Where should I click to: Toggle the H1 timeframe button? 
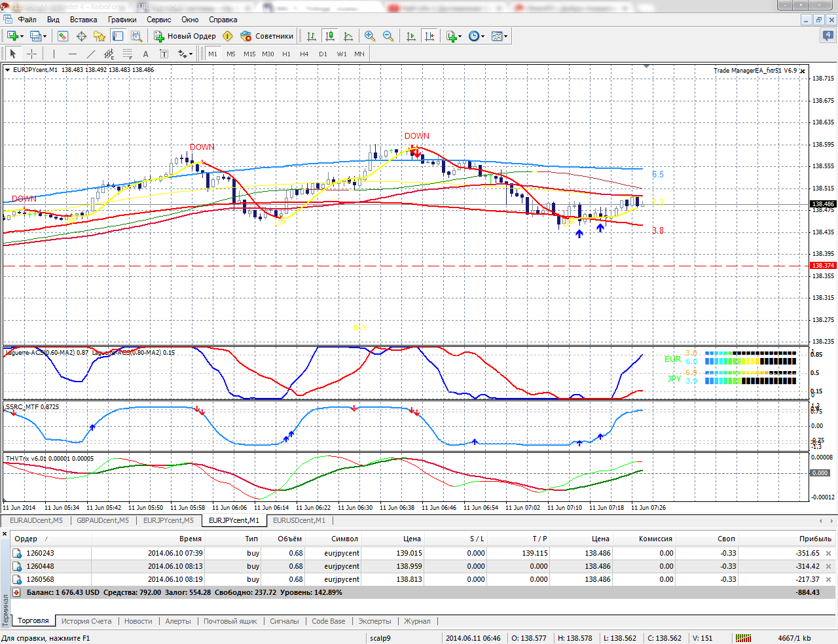286,54
